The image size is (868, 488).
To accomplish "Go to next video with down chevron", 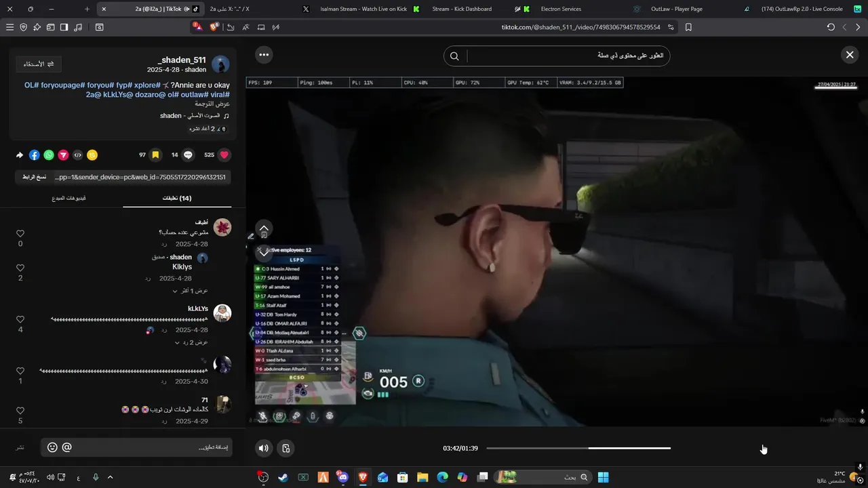I will click(x=264, y=252).
